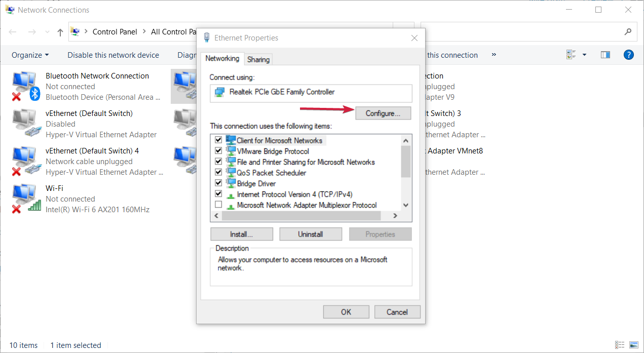This screenshot has height=353, width=644.
Task: Click the Bridge Driver icon
Action: click(x=231, y=183)
